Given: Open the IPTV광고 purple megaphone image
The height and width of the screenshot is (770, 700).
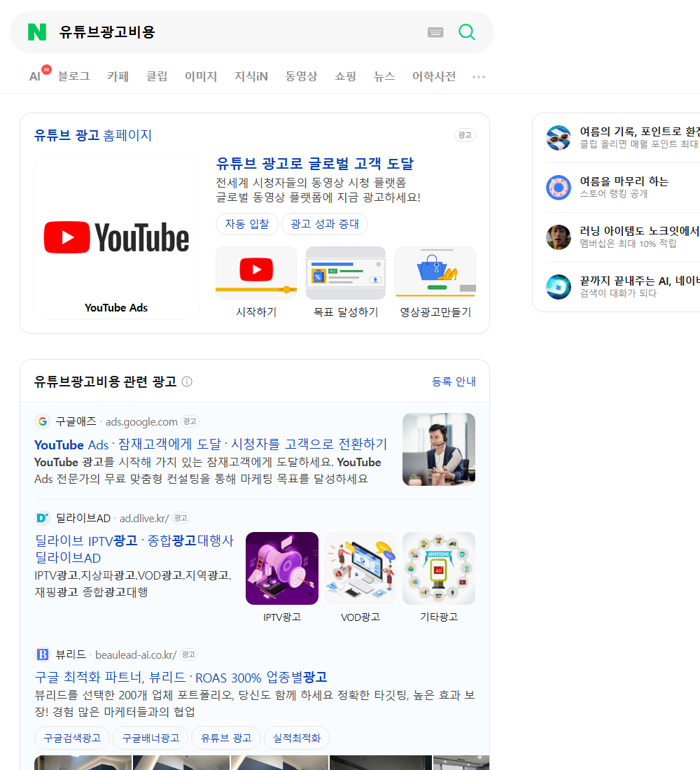Looking at the screenshot, I should click(282, 568).
